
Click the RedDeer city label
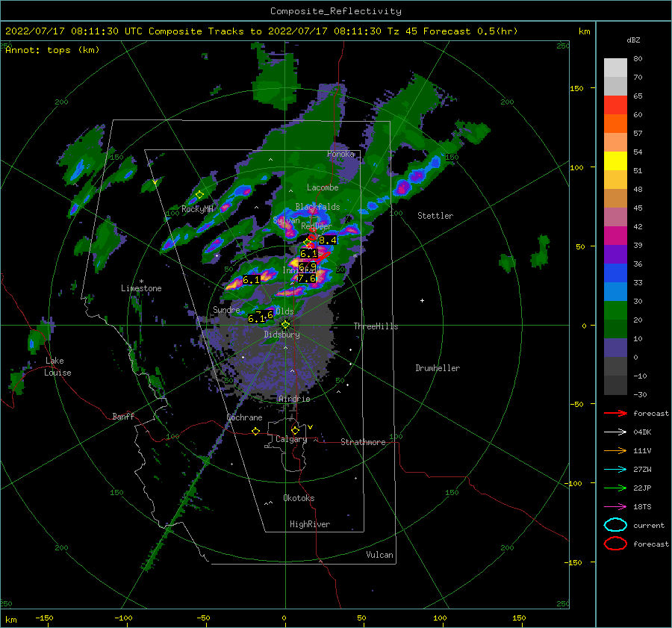[x=317, y=226]
